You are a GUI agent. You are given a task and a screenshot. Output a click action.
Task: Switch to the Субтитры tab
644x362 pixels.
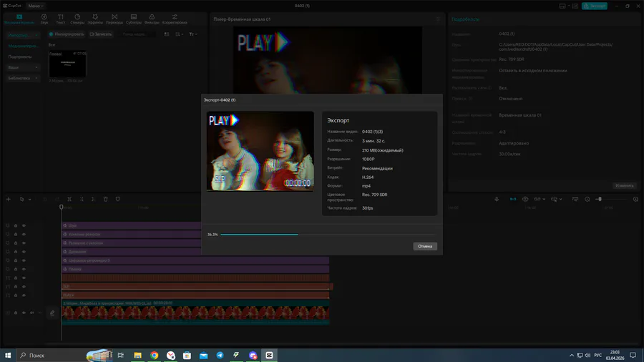click(x=133, y=18)
